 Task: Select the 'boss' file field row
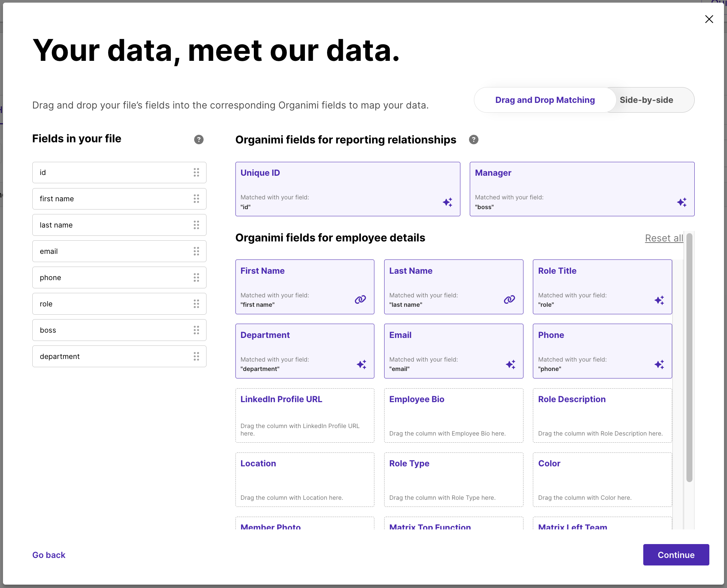click(x=119, y=330)
